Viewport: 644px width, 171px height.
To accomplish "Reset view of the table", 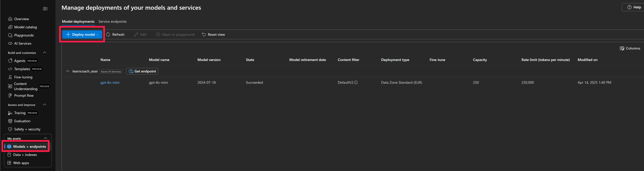I will coord(213,34).
